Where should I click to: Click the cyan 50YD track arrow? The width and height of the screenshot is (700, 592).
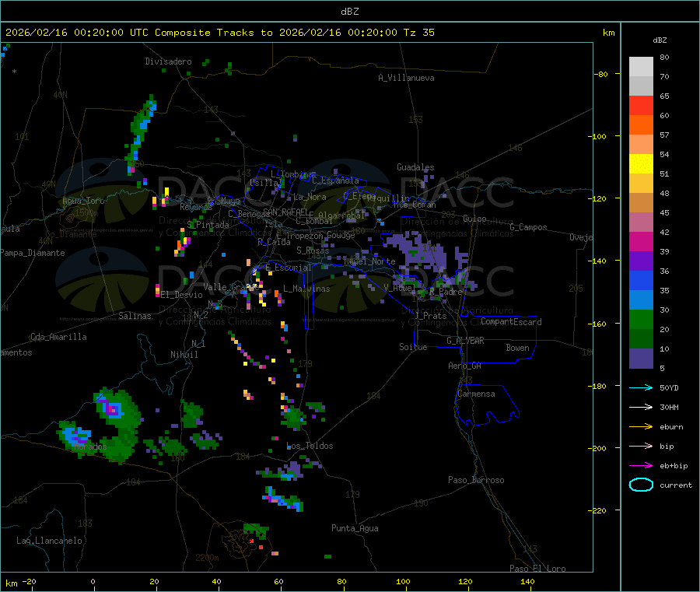pyautogui.click(x=641, y=387)
